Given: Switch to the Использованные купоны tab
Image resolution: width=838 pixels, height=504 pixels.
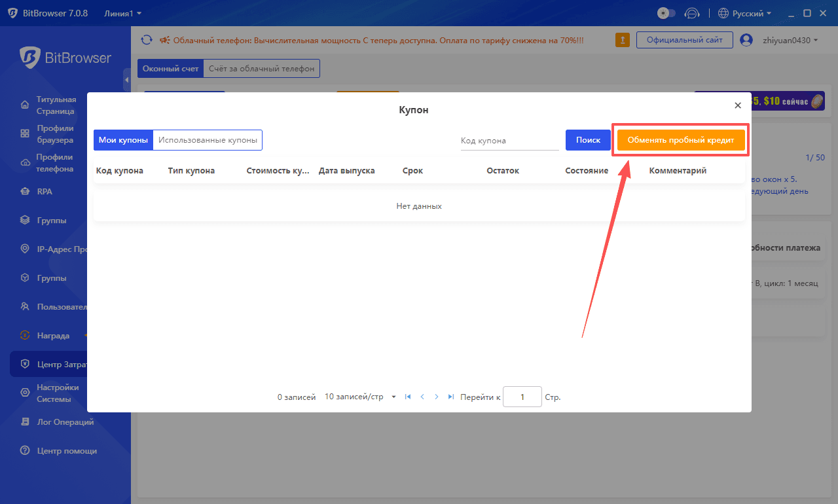Looking at the screenshot, I should click(208, 139).
